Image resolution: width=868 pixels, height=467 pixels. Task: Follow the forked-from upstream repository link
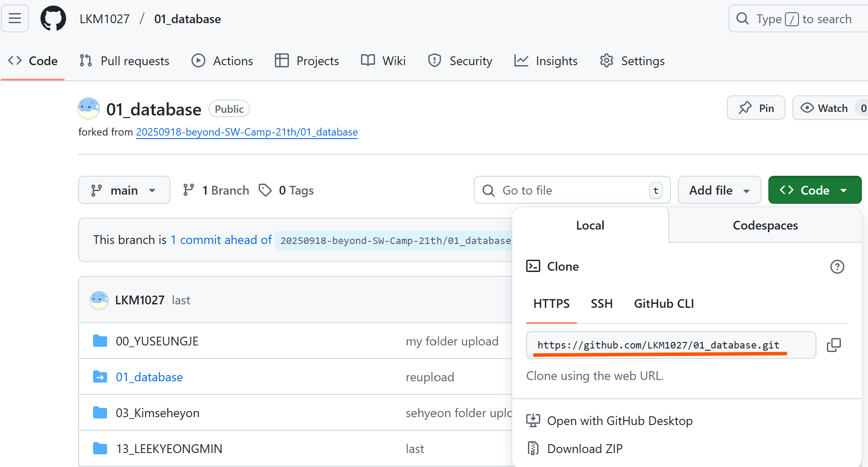[x=247, y=132]
